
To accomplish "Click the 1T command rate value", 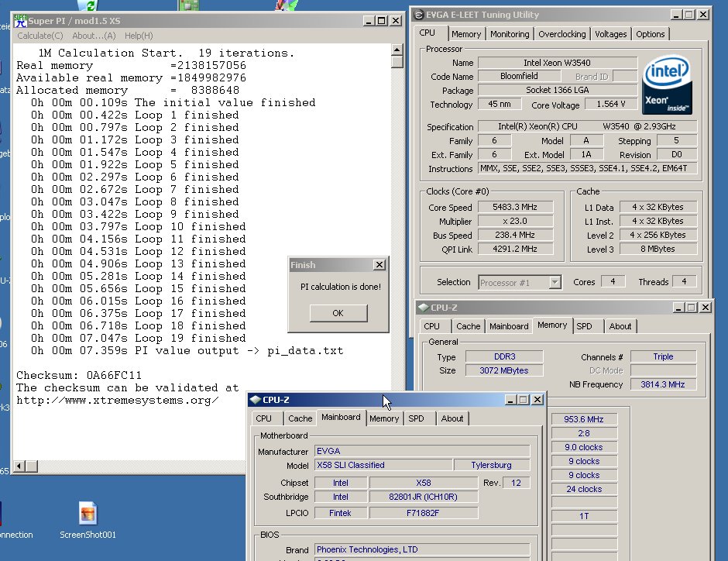I will click(x=584, y=516).
